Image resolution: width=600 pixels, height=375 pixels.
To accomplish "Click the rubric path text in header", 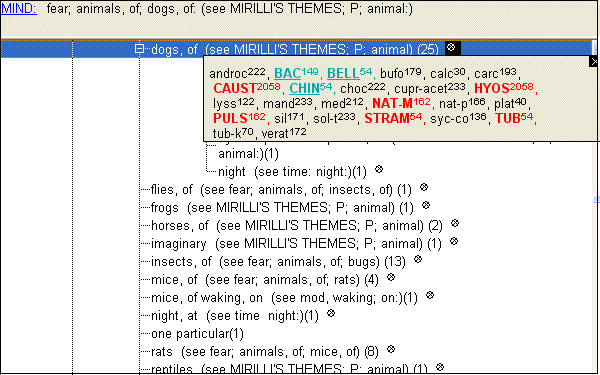I will 230,8.
